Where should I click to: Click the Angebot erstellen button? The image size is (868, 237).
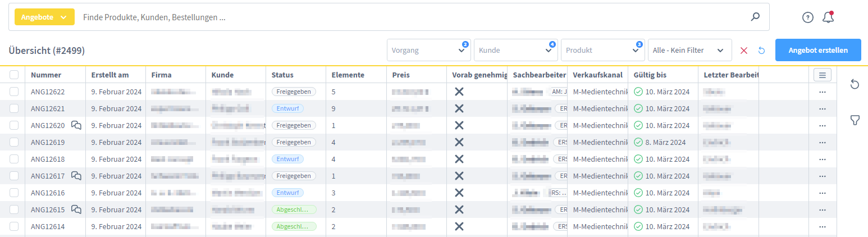point(818,50)
